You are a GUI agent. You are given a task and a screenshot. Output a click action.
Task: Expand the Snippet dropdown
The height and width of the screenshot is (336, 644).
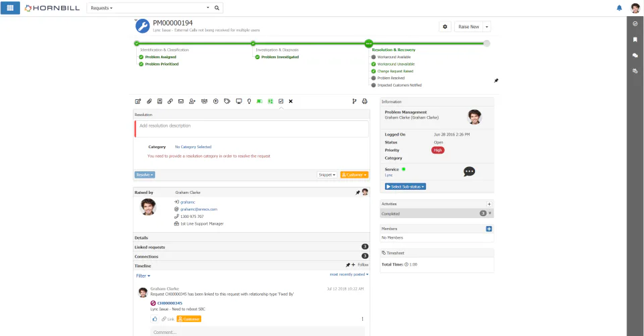[x=327, y=175]
